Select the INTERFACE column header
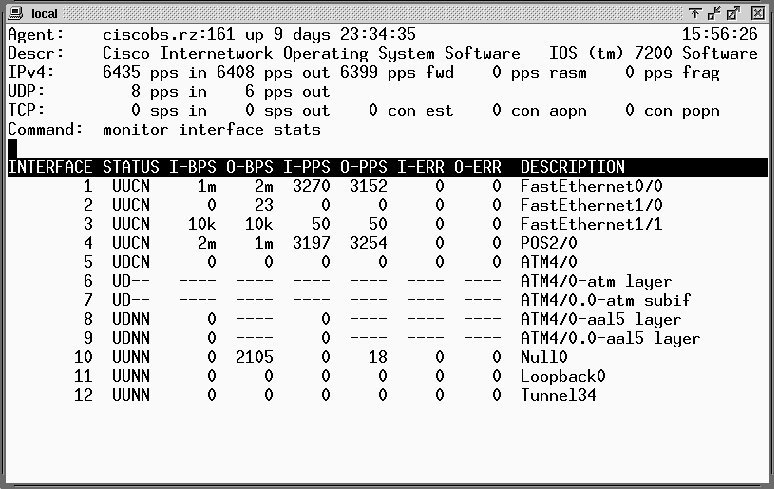This screenshot has height=489, width=774. [50, 167]
